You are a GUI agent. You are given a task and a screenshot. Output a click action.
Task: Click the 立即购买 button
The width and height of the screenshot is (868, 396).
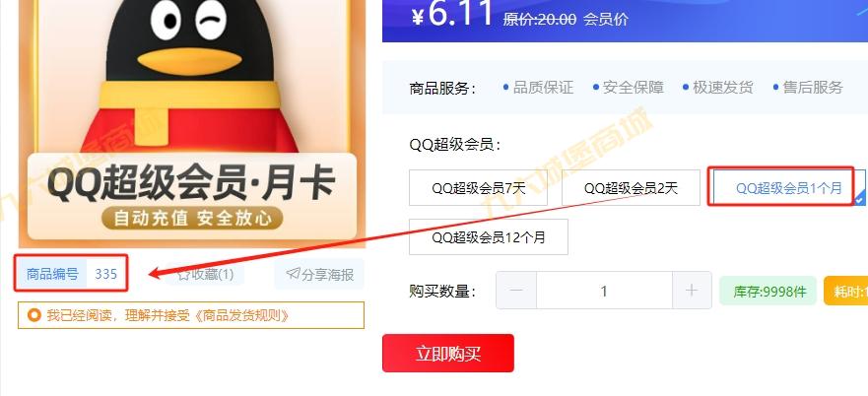click(448, 354)
